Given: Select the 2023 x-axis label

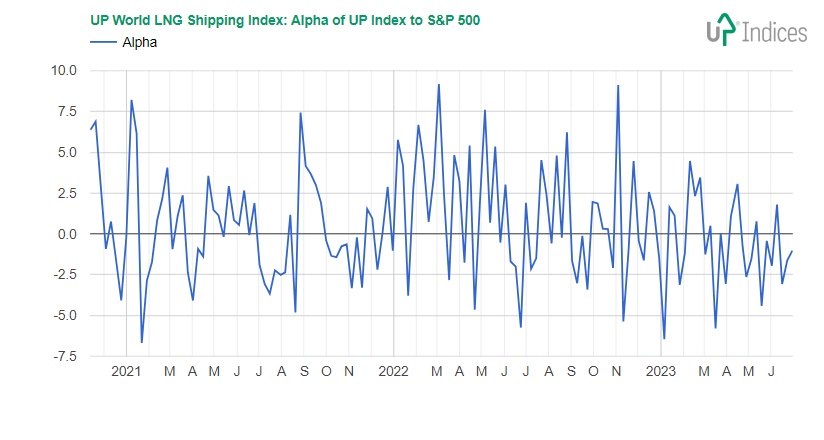Looking at the screenshot, I should pos(661,372).
